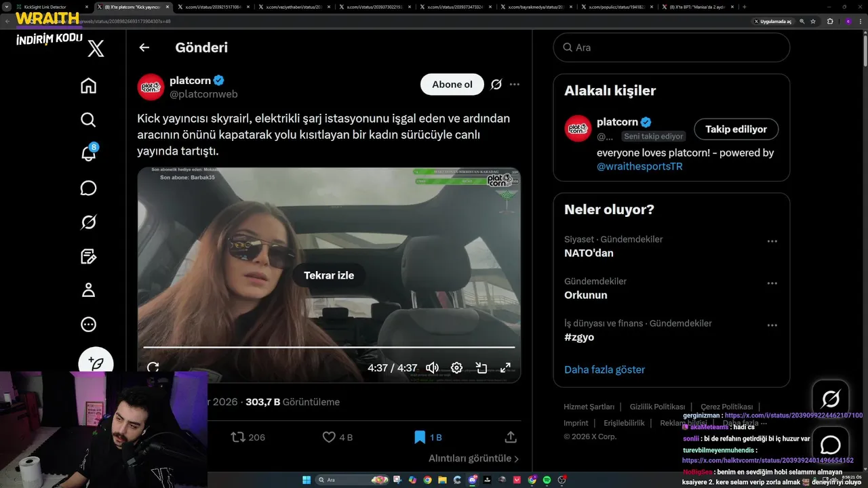The image size is (868, 488).
Task: Open Explore search icon in sidebar
Action: 88,120
